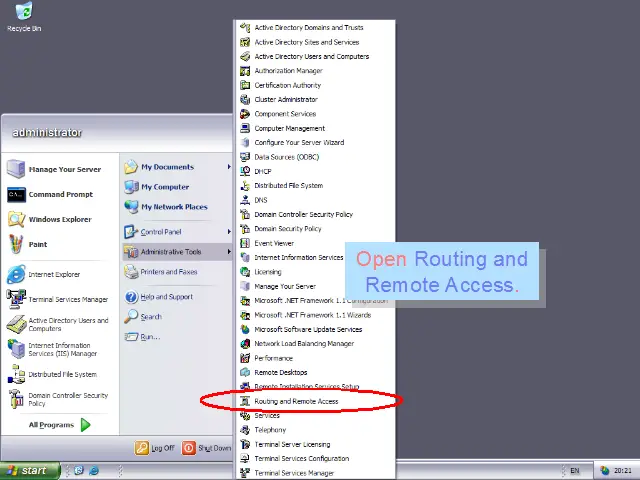Open Cluster Administrator
Viewport: 640px width, 480px height.
[316, 100]
